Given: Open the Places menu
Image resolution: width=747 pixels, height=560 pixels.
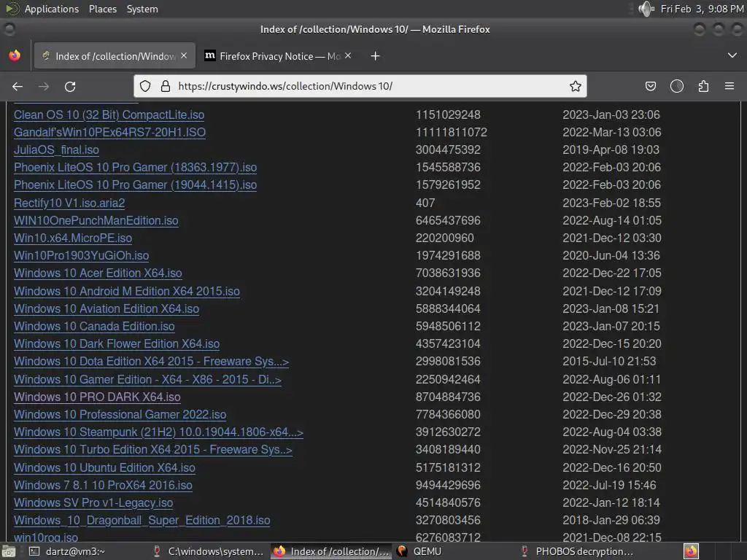Looking at the screenshot, I should pos(103,9).
